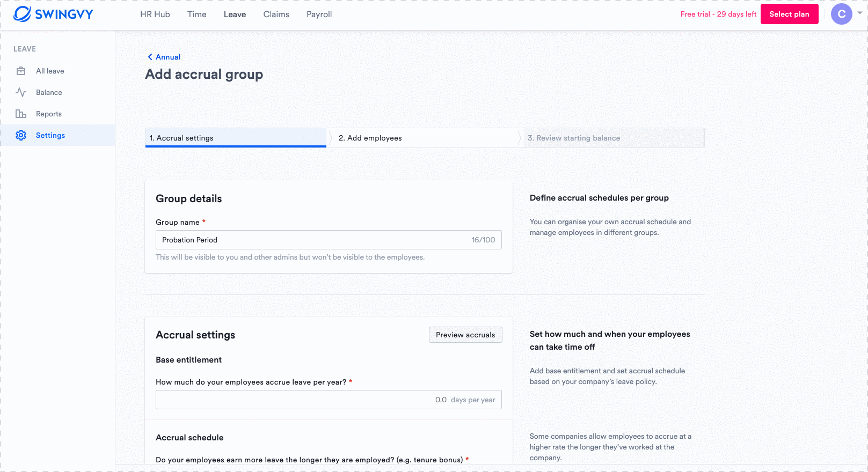
Task: Click the Settings gear icon
Action: point(21,135)
